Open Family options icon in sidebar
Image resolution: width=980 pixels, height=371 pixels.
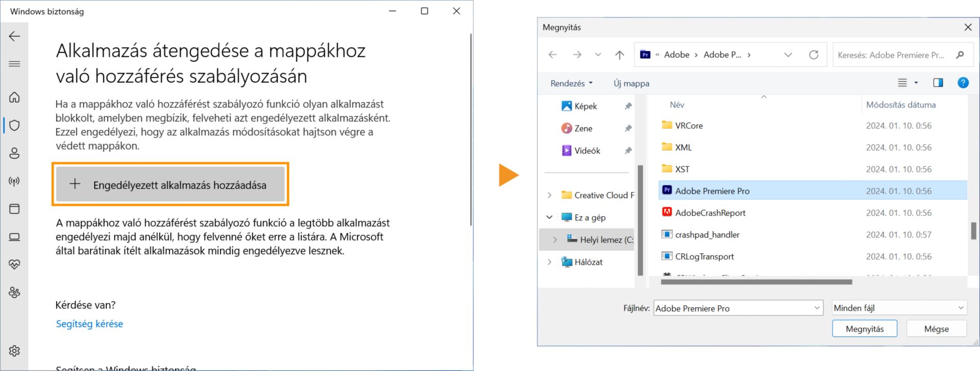click(14, 292)
